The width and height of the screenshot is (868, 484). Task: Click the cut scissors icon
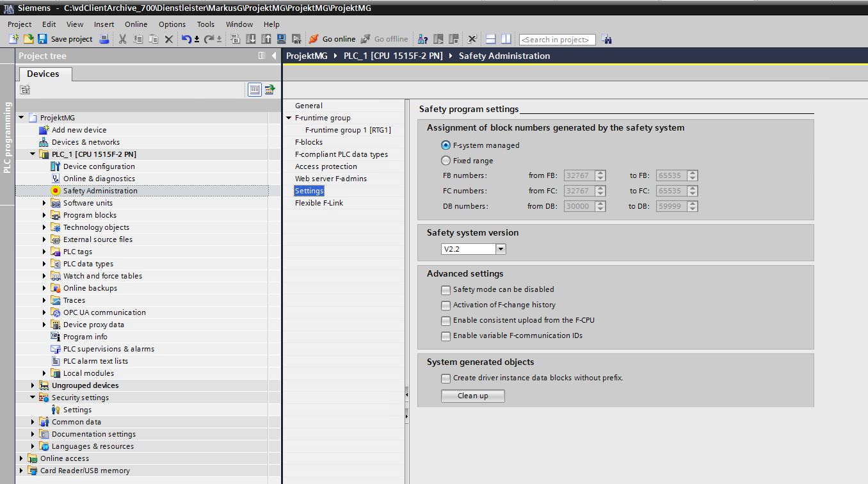click(122, 39)
